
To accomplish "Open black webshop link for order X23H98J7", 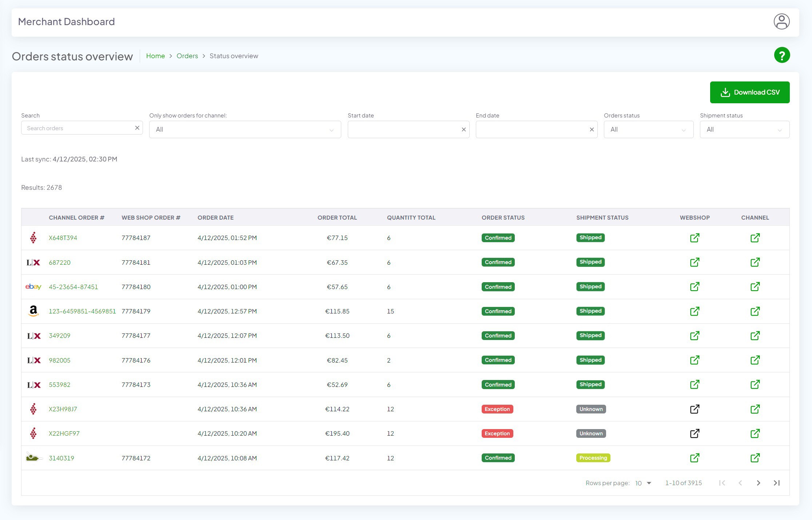I will (x=694, y=409).
